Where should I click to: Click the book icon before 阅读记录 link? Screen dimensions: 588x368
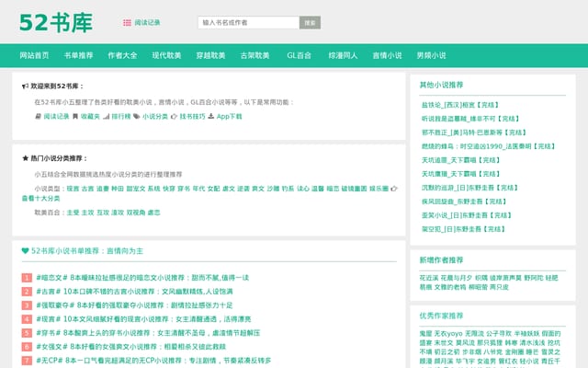38,117
